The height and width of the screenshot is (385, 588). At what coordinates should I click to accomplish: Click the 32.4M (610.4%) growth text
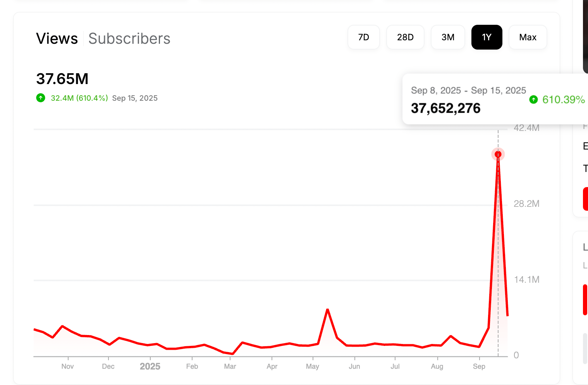(x=79, y=98)
